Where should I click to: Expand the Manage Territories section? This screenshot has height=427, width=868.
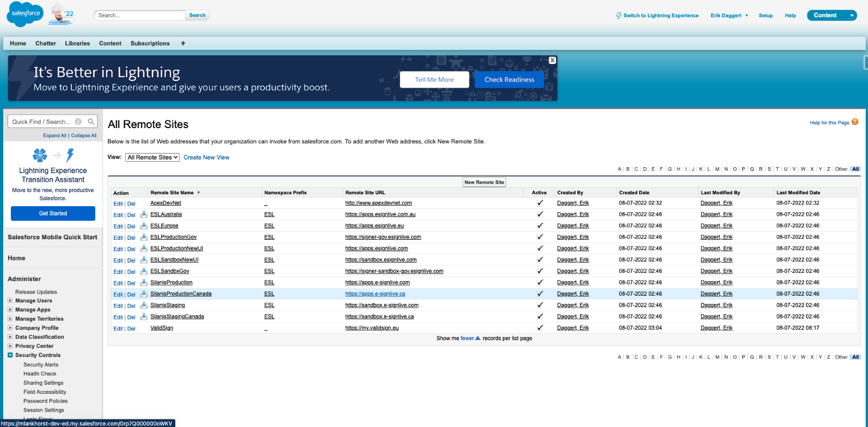click(10, 318)
